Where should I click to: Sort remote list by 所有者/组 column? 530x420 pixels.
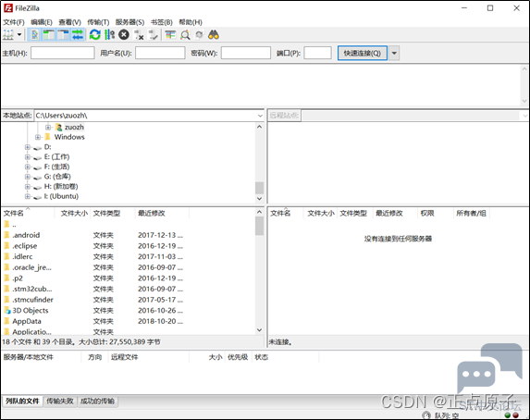point(471,214)
